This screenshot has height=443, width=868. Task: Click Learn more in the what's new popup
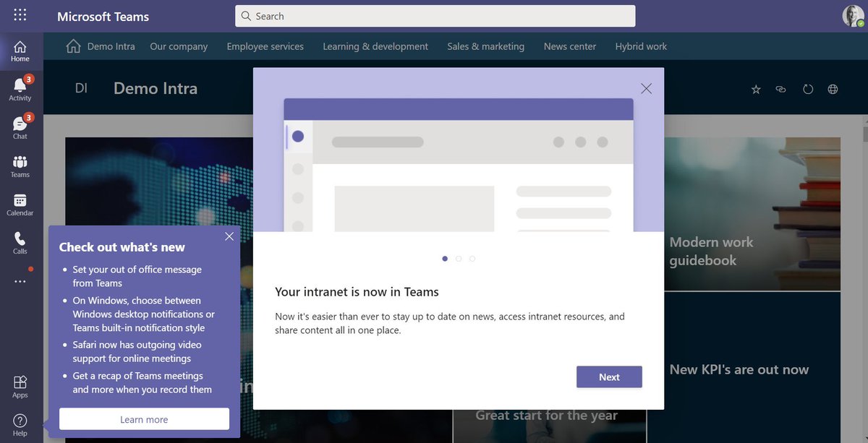point(143,419)
